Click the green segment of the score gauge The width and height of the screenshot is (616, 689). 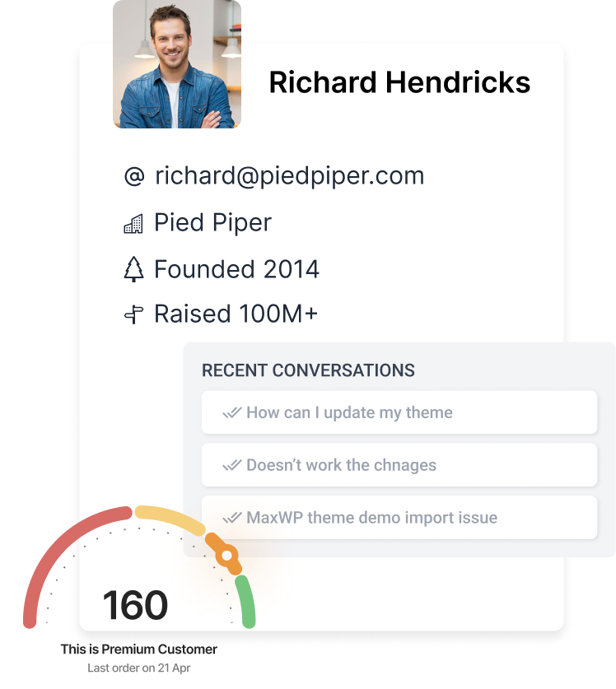245,601
